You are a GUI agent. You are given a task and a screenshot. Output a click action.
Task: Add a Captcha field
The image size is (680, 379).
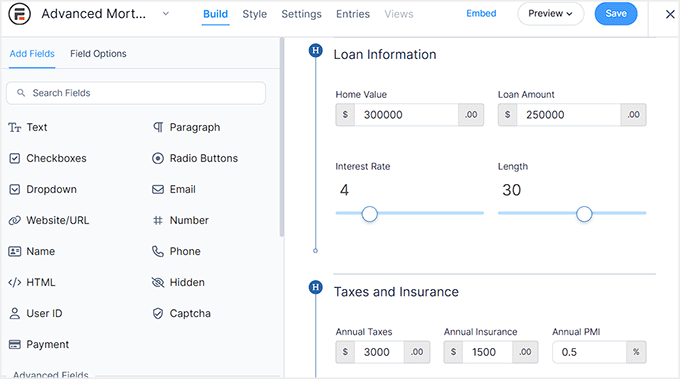tap(181, 314)
